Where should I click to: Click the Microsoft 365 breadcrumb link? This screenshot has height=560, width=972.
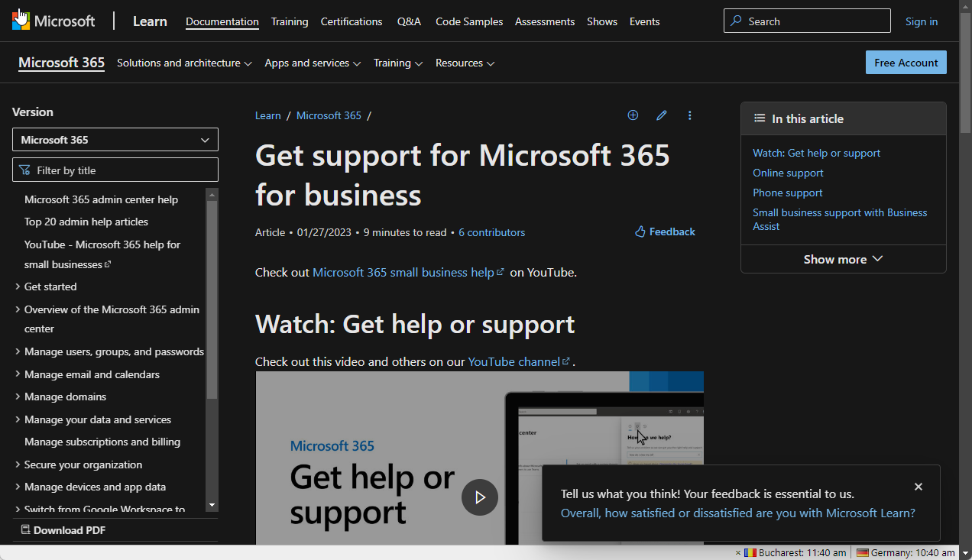[x=329, y=115]
